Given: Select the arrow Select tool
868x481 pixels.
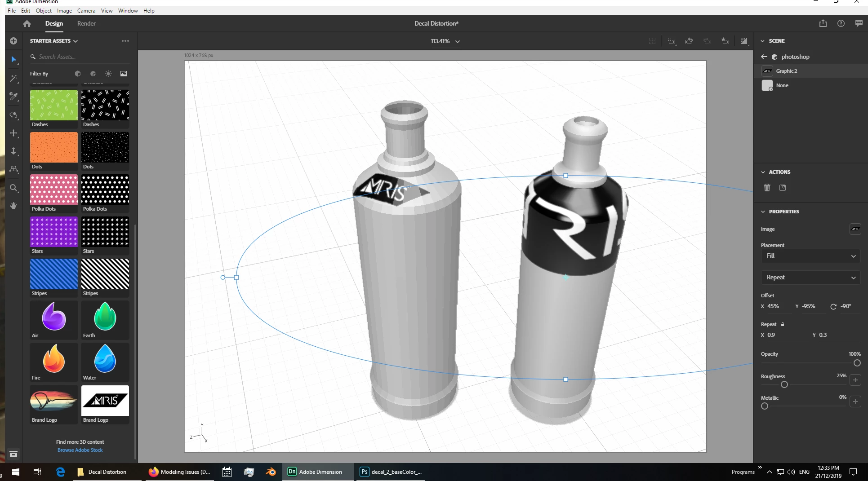Looking at the screenshot, I should pyautogui.click(x=13, y=60).
